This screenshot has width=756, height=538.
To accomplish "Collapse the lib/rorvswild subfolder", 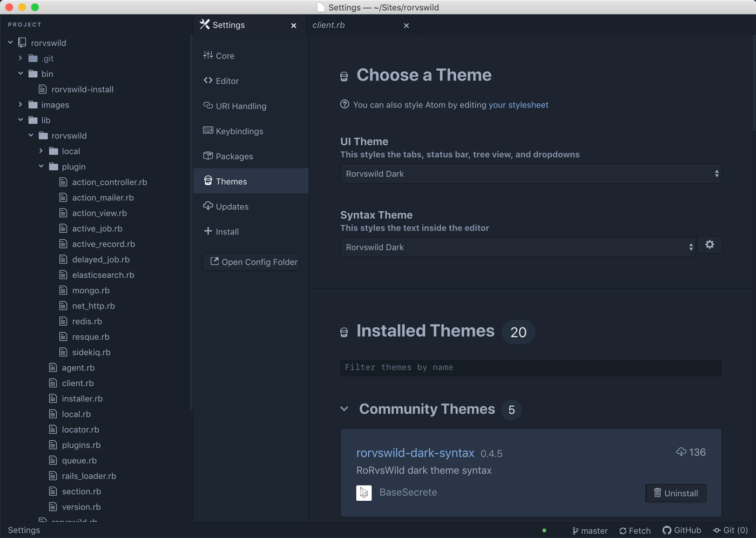I will [x=31, y=136].
